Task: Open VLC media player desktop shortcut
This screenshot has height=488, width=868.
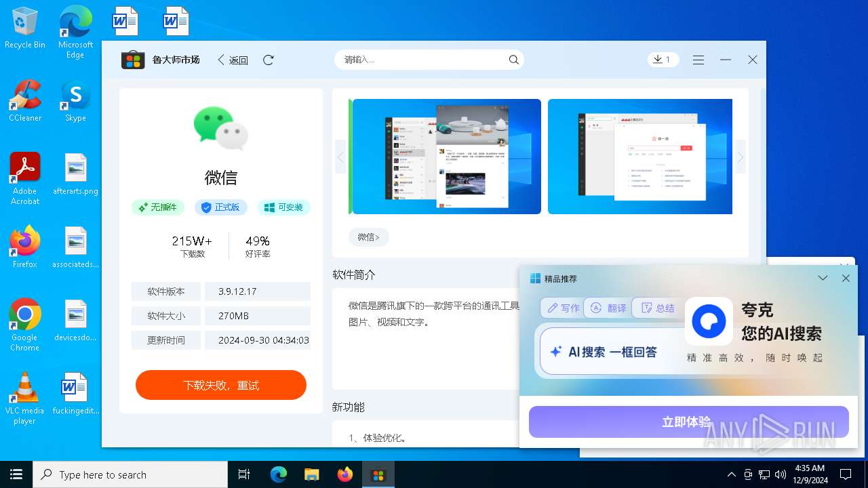Action: [x=25, y=399]
